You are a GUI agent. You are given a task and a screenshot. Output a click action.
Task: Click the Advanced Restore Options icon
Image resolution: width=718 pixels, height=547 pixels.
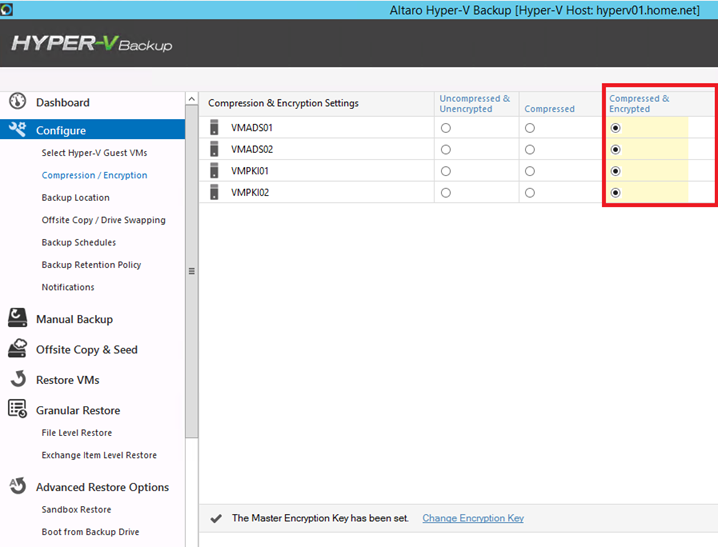(x=17, y=486)
